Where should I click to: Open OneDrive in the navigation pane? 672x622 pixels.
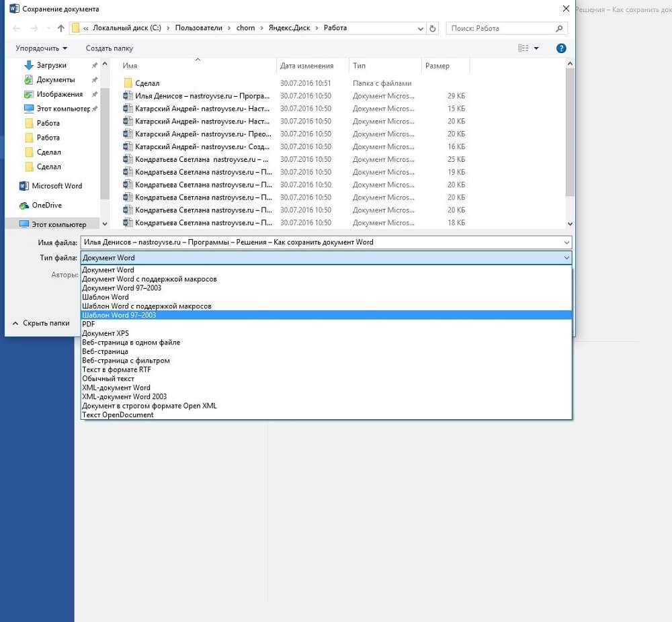(x=46, y=206)
